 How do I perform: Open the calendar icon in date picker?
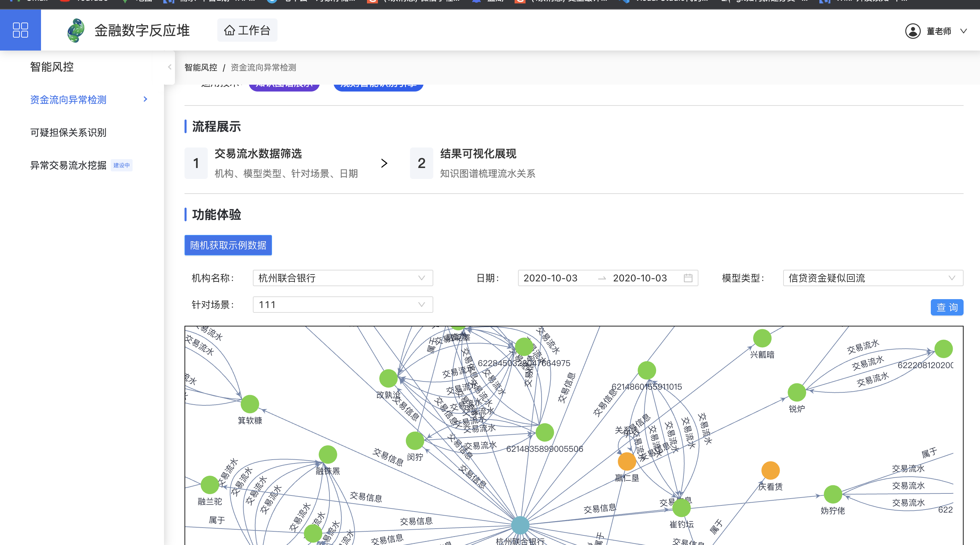(x=688, y=278)
